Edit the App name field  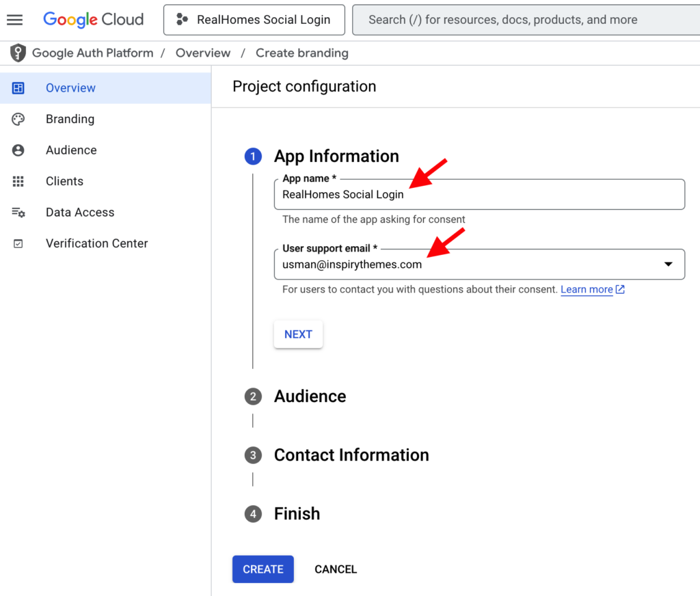click(x=479, y=194)
